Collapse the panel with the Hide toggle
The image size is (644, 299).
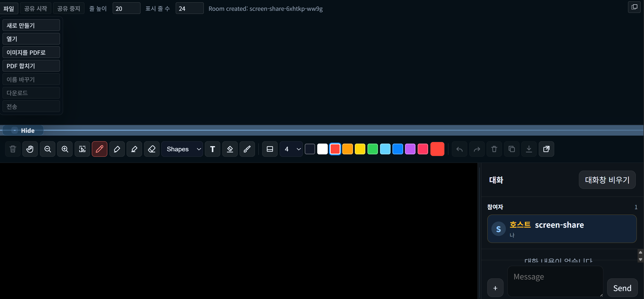23,130
